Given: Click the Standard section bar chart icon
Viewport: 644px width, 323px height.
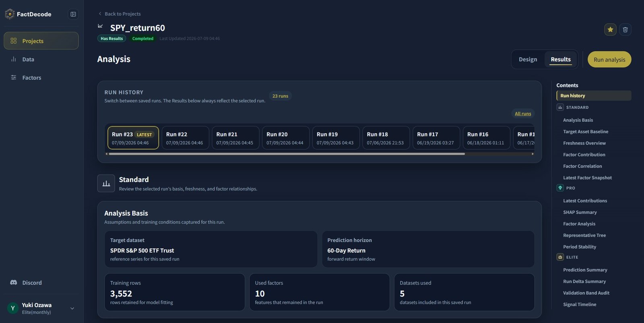Looking at the screenshot, I should [106, 184].
